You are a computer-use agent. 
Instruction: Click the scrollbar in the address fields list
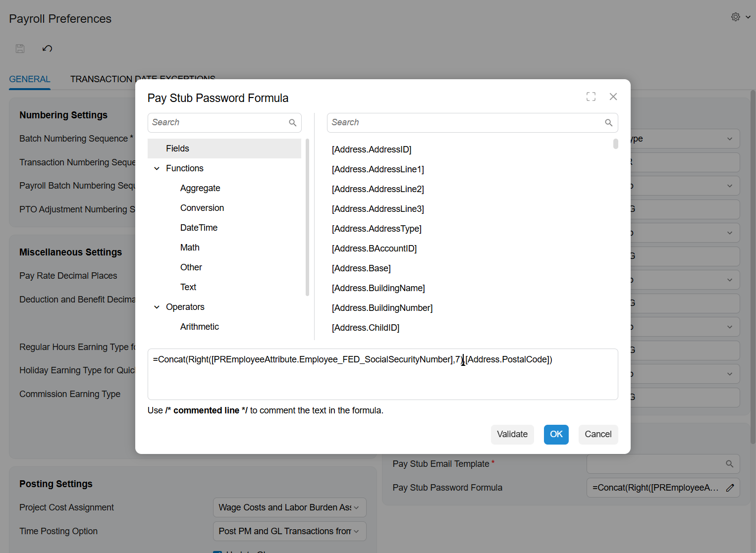615,144
